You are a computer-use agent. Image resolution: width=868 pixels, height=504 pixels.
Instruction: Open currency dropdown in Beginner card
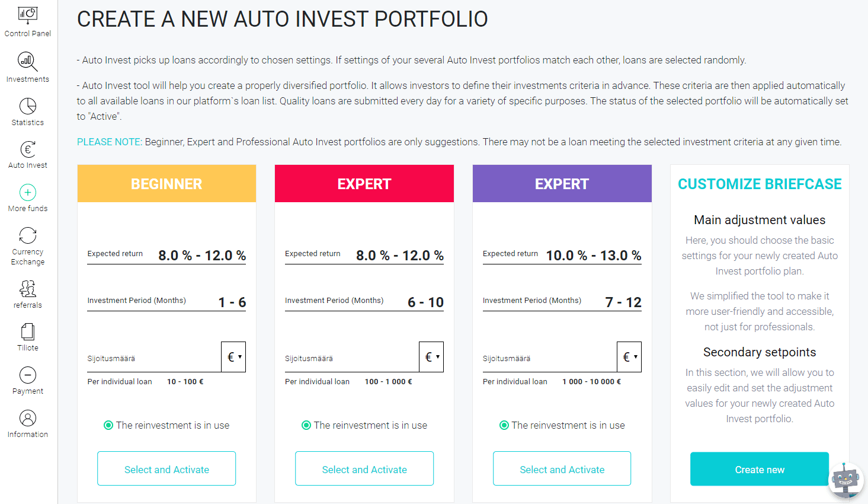point(233,357)
